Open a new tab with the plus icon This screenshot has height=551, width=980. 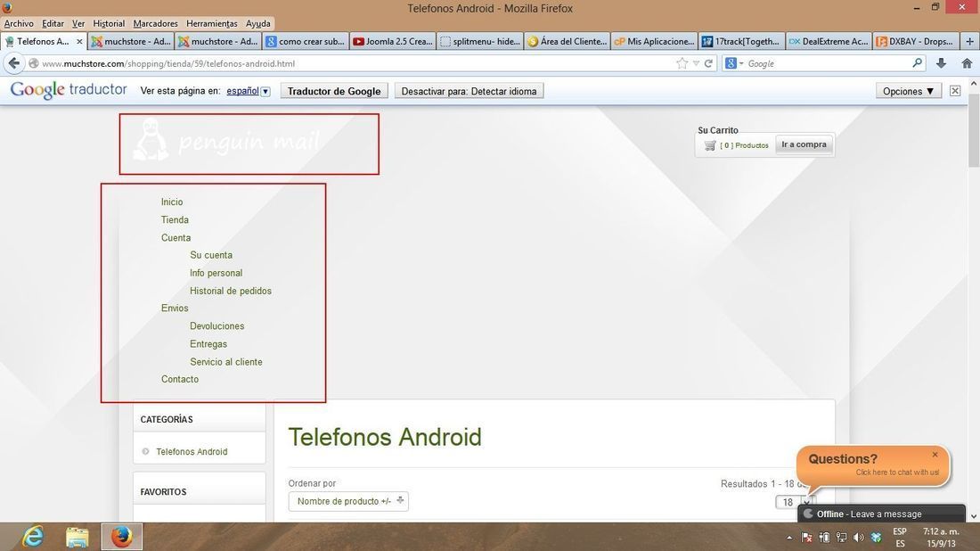969,41
